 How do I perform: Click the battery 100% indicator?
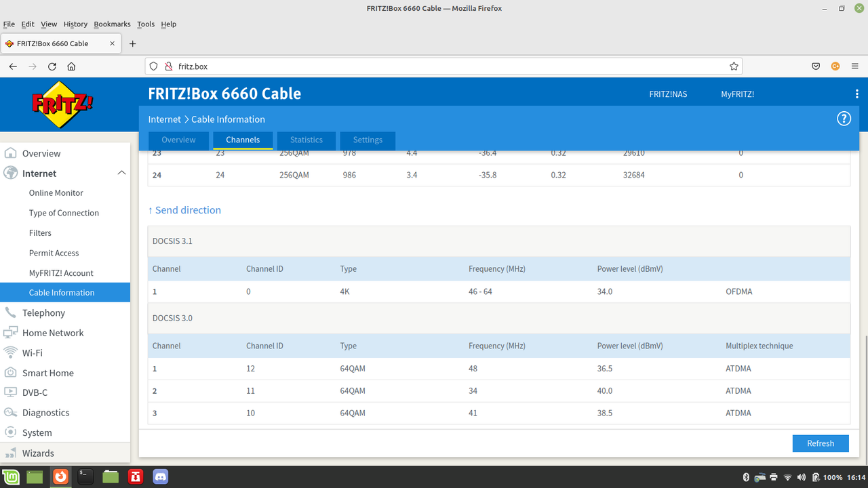coord(827,477)
